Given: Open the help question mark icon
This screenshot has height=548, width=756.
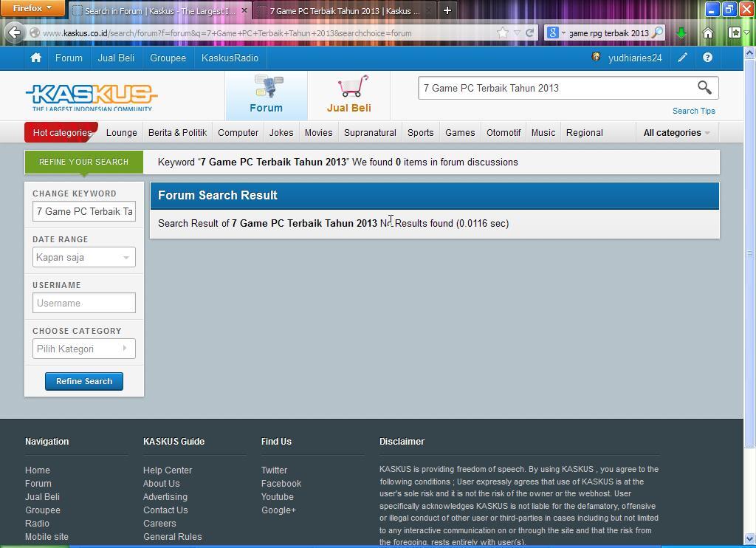Looking at the screenshot, I should tap(707, 58).
